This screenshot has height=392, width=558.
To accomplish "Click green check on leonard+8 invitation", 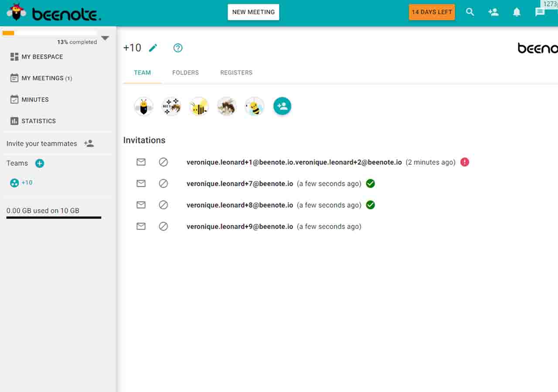I will click(371, 205).
